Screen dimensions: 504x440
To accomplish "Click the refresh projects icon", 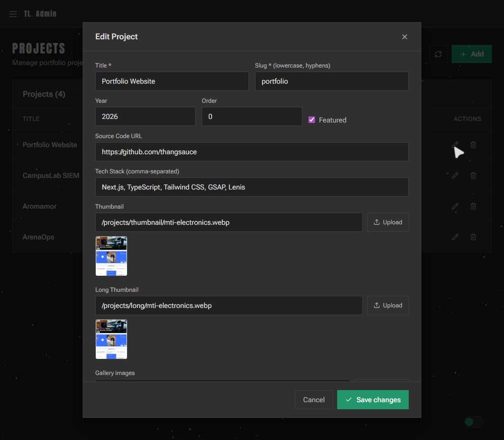I will (x=438, y=54).
